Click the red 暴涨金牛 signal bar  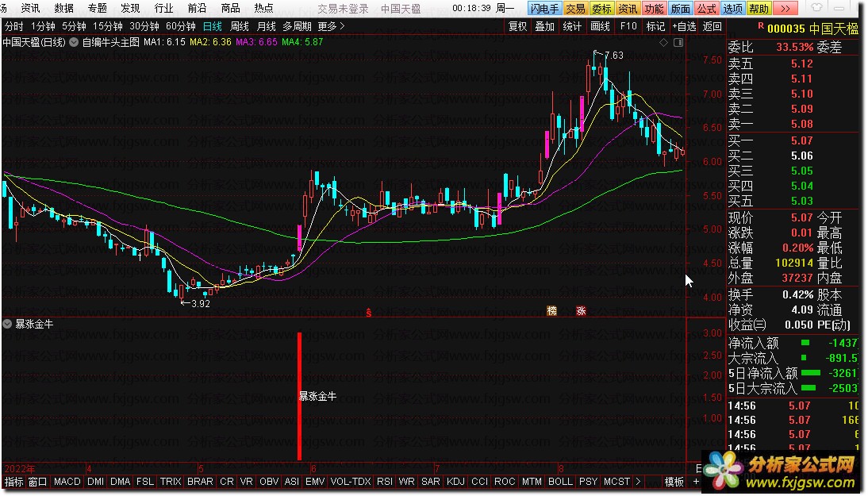(299, 396)
